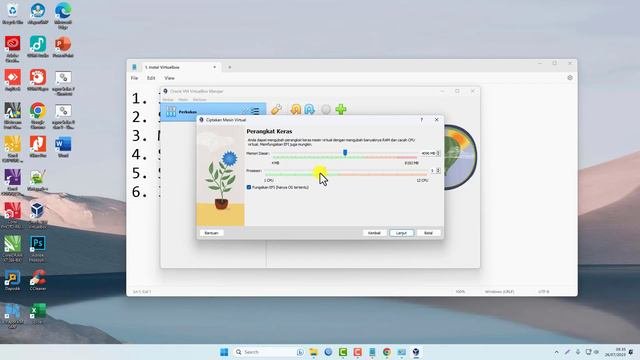Click the blue Export appliance icon
The width and height of the screenshot is (640, 360).
[x=309, y=109]
